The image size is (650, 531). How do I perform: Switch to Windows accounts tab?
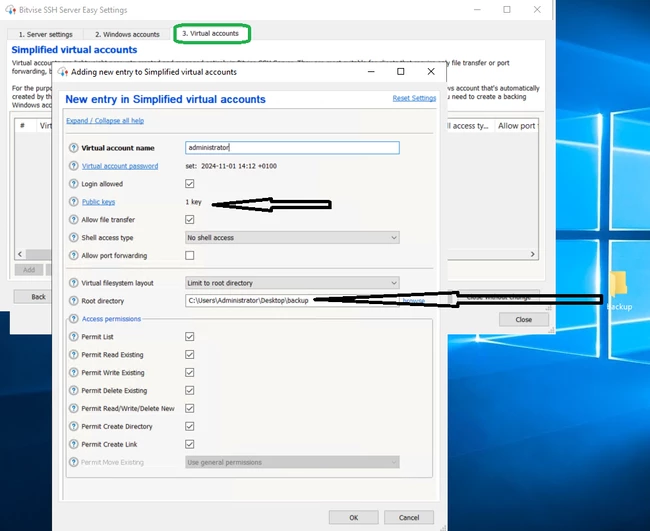[x=127, y=34]
